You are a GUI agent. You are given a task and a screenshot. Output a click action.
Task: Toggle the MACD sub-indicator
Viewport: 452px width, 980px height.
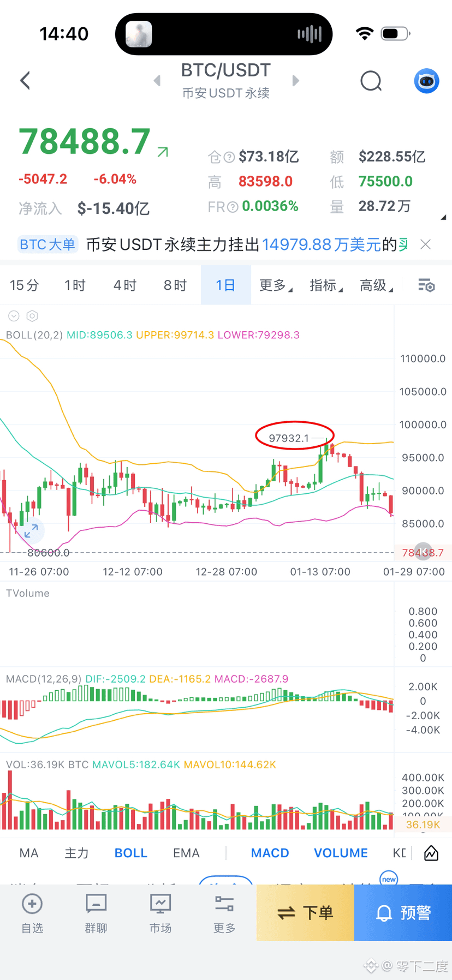[x=270, y=853]
